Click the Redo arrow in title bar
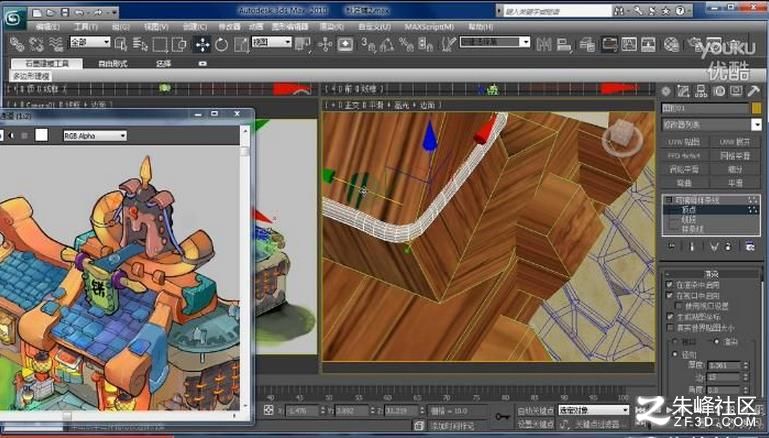Image resolution: width=769 pixels, height=438 pixels. (x=97, y=12)
